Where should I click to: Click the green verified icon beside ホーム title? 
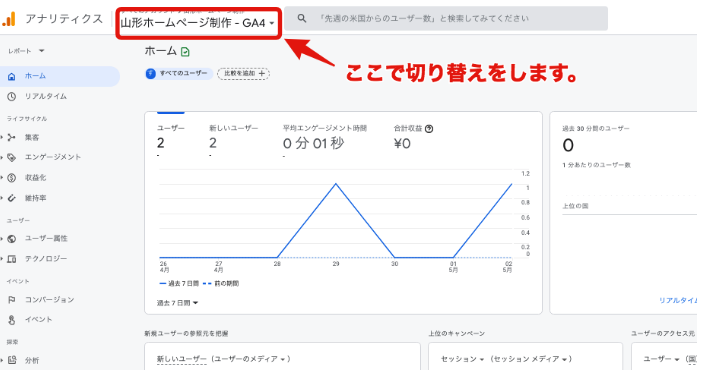[x=185, y=52]
